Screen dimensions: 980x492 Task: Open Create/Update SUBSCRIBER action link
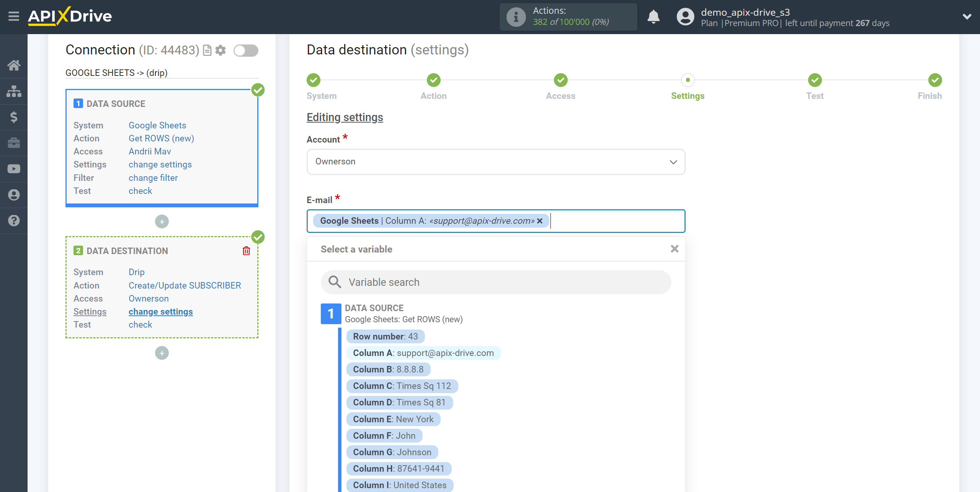185,285
